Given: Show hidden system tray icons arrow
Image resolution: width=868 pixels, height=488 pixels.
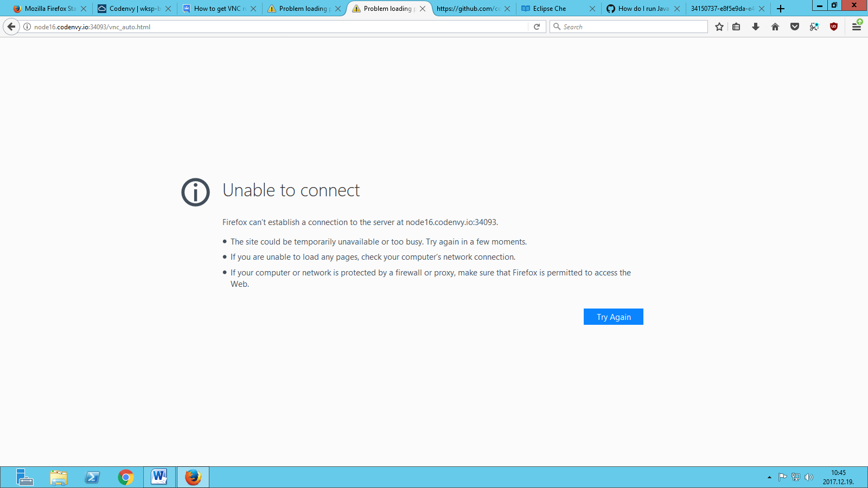Looking at the screenshot, I should coord(769,477).
